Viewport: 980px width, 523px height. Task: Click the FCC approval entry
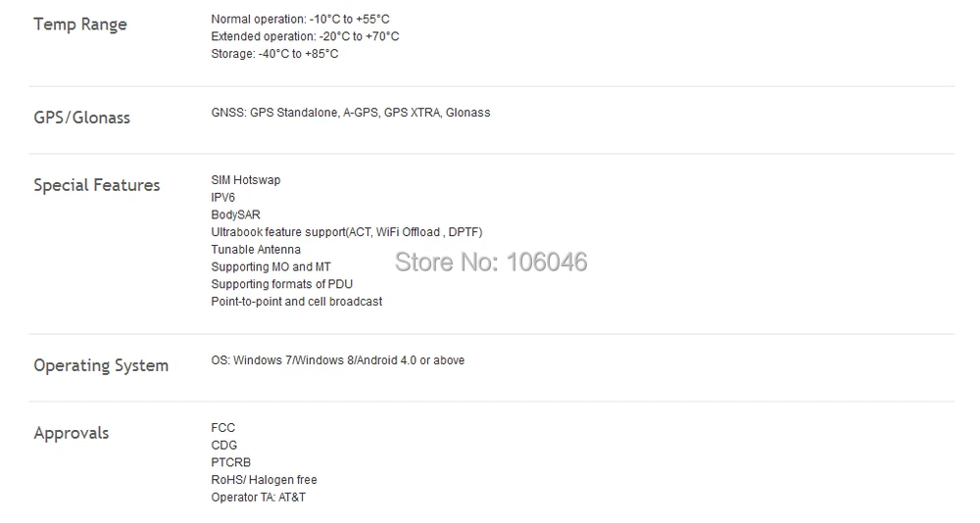pyautogui.click(x=223, y=428)
